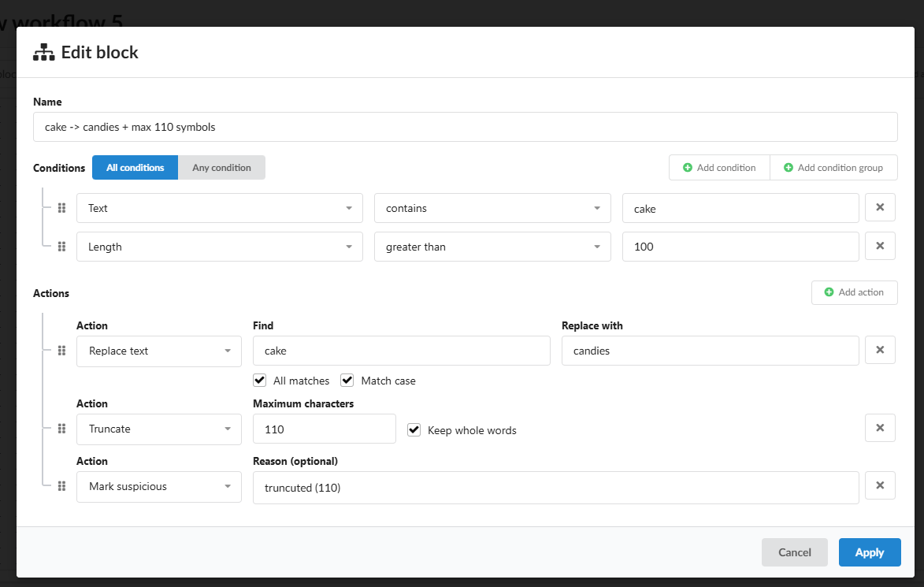Select the All conditions mode
This screenshot has width=924, height=587.
click(x=135, y=167)
